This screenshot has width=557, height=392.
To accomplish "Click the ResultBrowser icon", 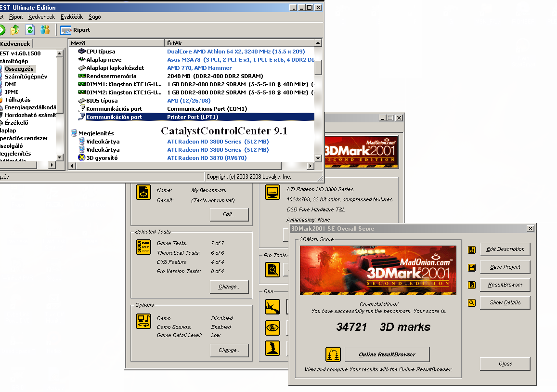I will tap(472, 285).
